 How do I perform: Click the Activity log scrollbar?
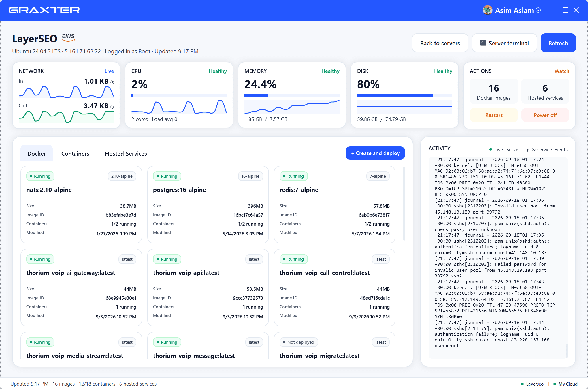click(566, 350)
